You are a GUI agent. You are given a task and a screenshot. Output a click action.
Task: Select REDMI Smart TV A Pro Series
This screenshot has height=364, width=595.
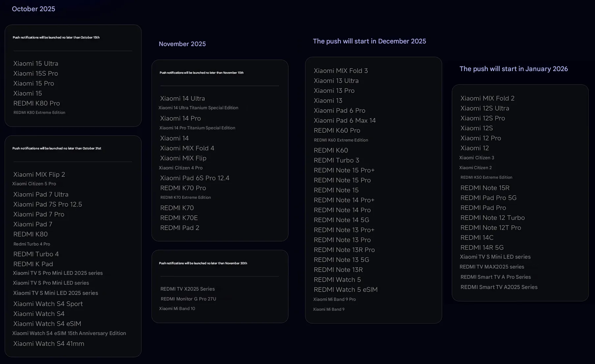point(496,277)
